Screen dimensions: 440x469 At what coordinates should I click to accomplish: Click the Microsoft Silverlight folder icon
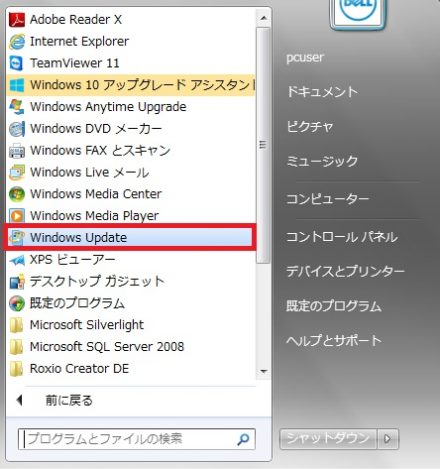click(17, 325)
